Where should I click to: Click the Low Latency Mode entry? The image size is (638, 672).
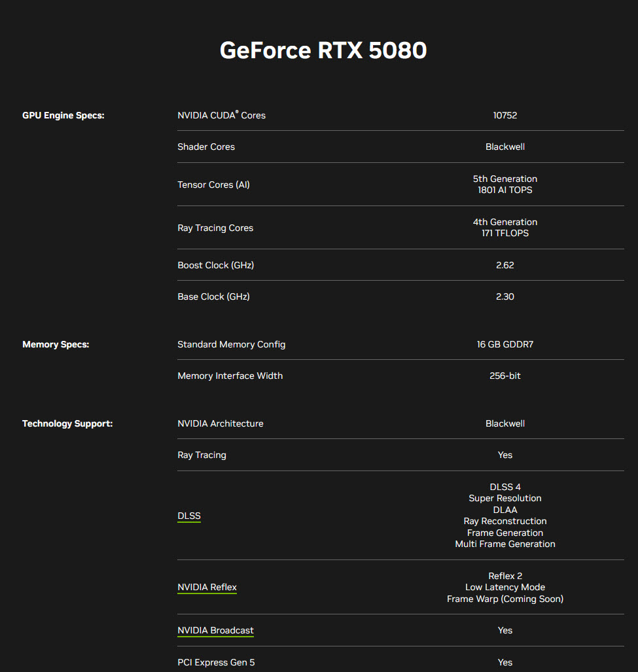(x=505, y=587)
